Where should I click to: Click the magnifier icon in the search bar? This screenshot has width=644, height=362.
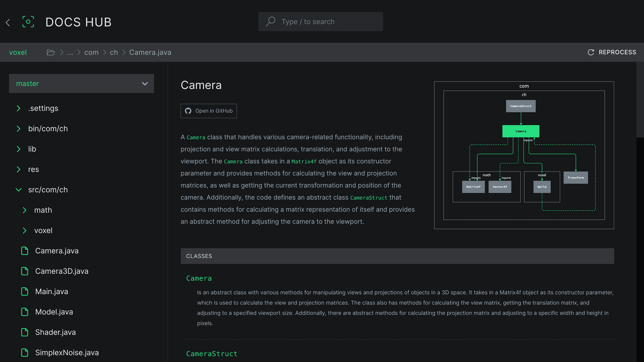pyautogui.click(x=271, y=21)
